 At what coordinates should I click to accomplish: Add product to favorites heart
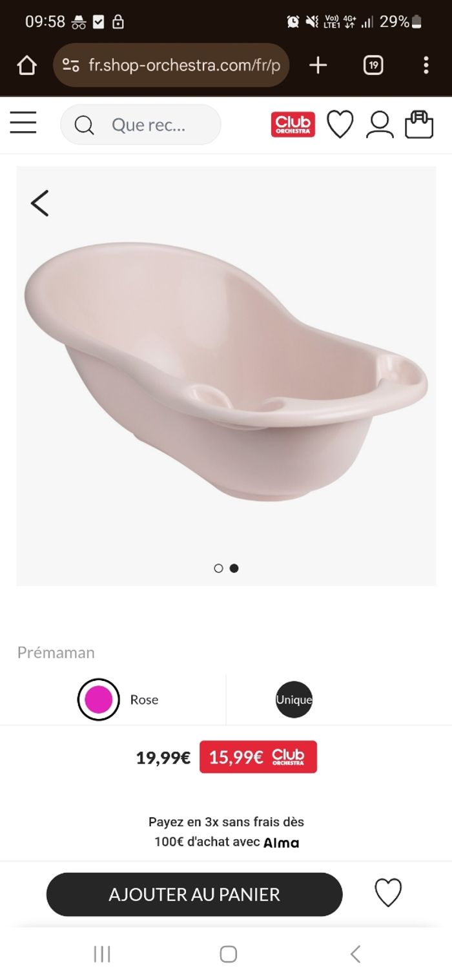pyautogui.click(x=388, y=893)
